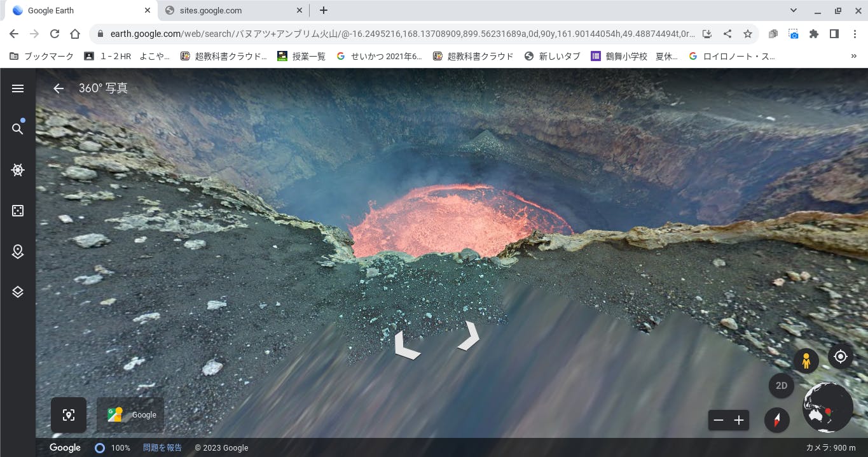868x457 pixels.
Task: Open the search panel in sidebar
Action: click(x=18, y=129)
